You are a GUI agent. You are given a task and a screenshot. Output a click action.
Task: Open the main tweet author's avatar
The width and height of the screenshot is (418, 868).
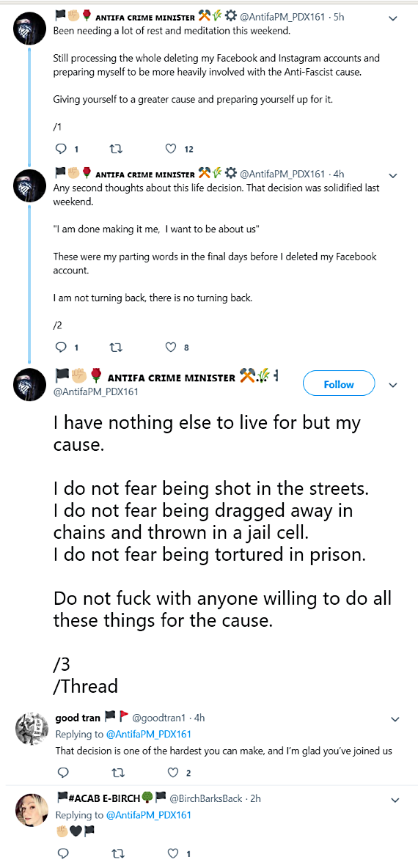click(29, 383)
